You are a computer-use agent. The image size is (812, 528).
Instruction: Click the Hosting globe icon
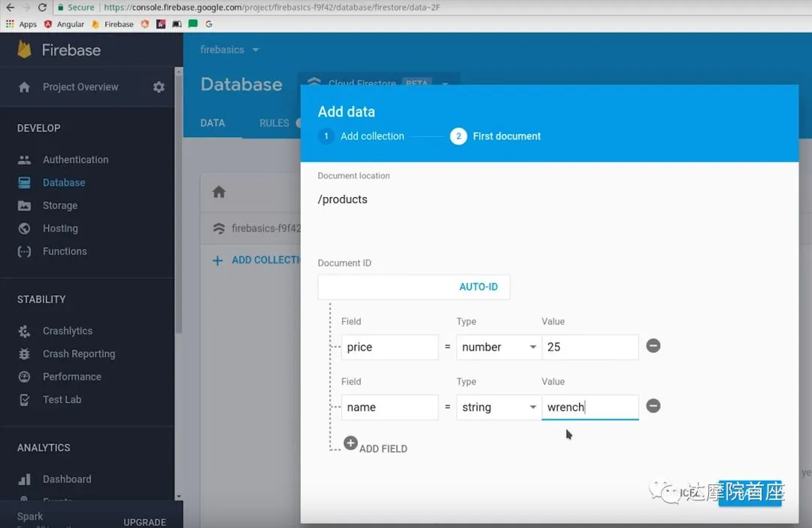(24, 229)
